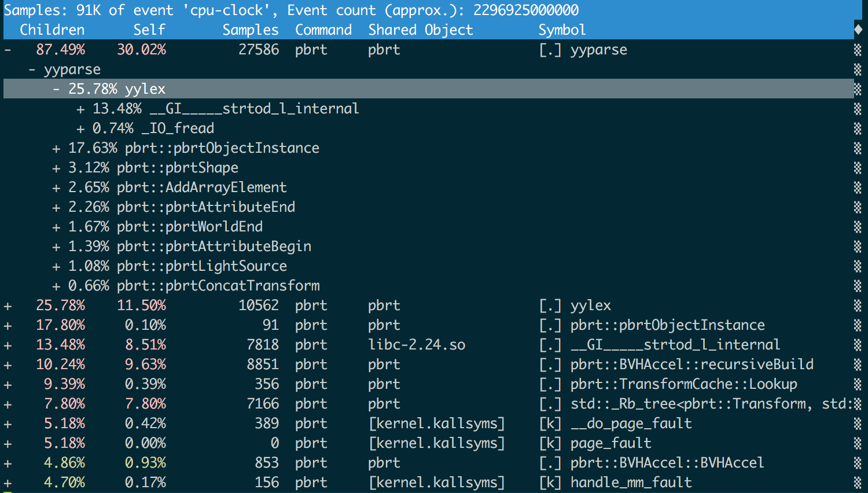Expand the 17.63% pbrt::pbrtObjectInstance child
This screenshot has width=868, height=493.
[56, 148]
